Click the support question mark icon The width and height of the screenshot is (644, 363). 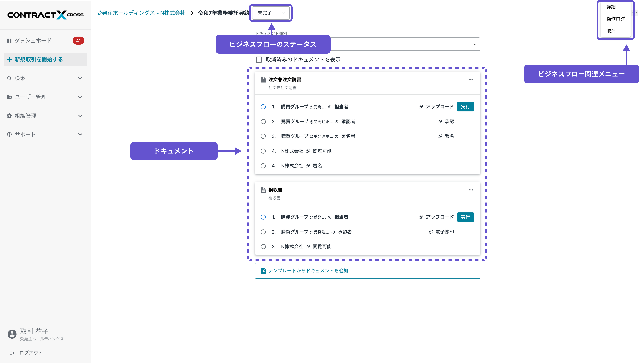point(9,134)
